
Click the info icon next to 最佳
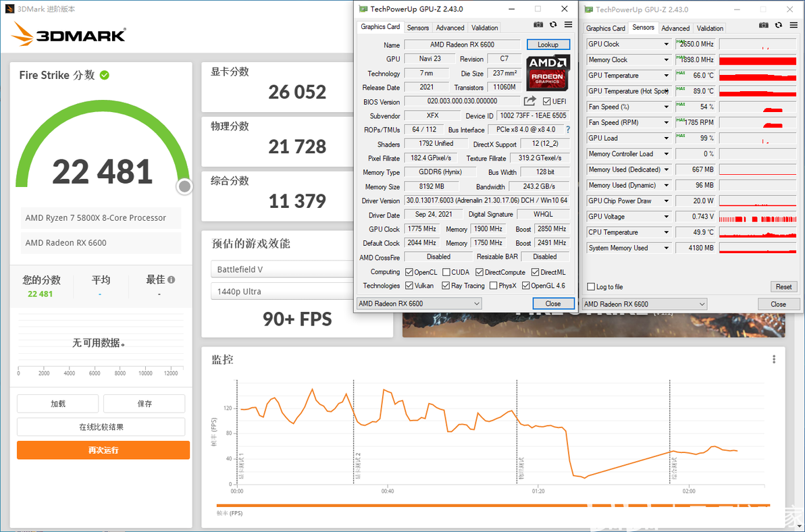172,280
